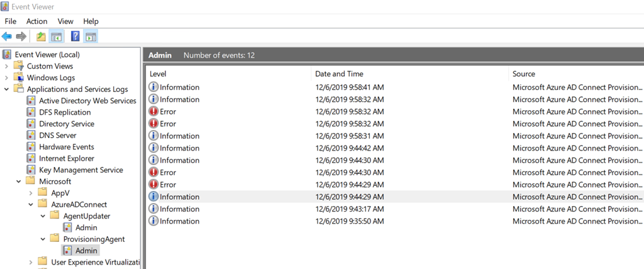The height and width of the screenshot is (269, 644).
Task: Expand the Windows Logs node
Action: [6, 77]
